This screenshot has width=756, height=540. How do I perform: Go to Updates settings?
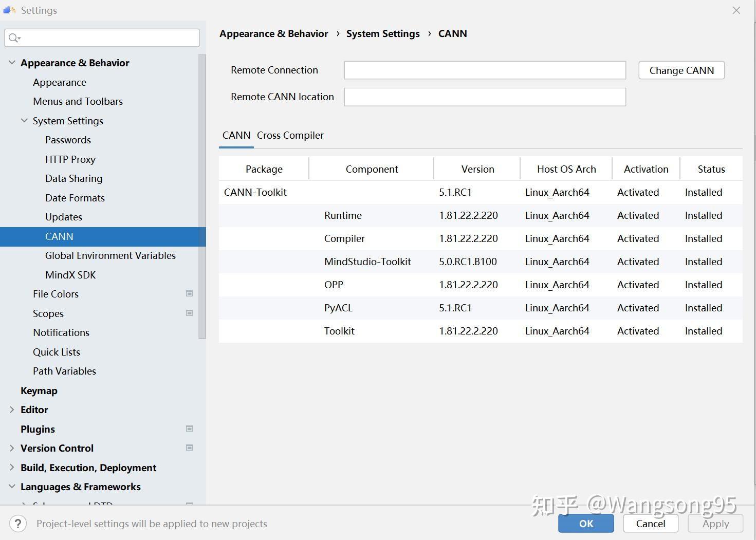(x=64, y=217)
